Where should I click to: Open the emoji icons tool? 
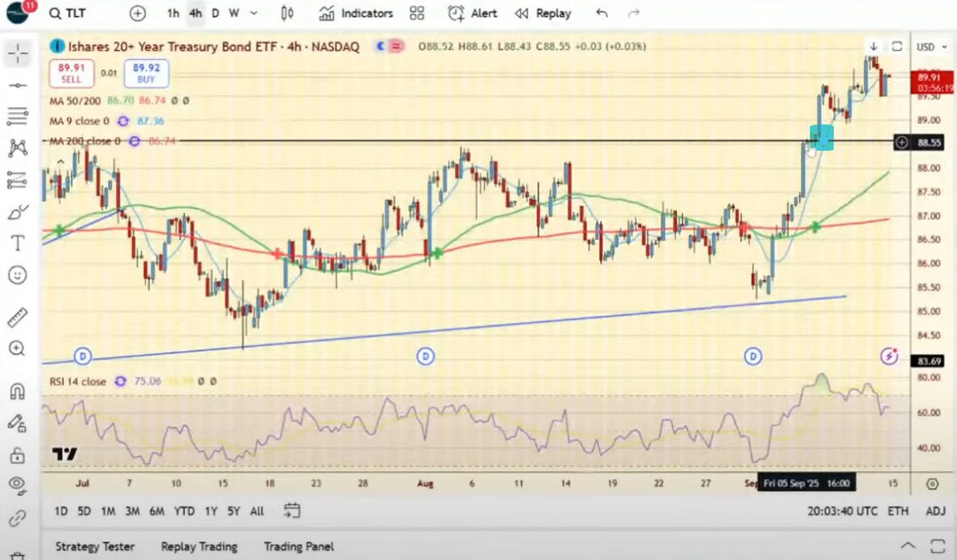click(18, 275)
